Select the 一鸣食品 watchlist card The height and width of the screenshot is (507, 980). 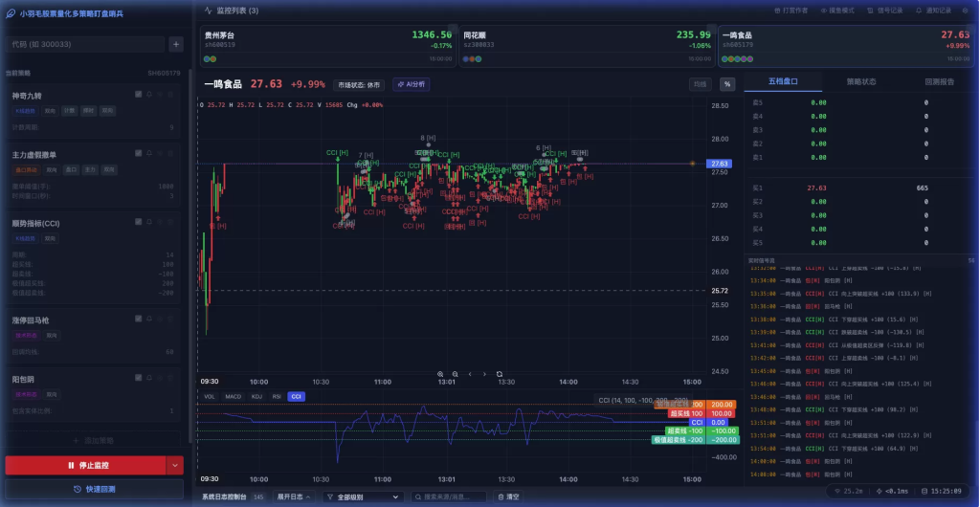click(x=846, y=46)
